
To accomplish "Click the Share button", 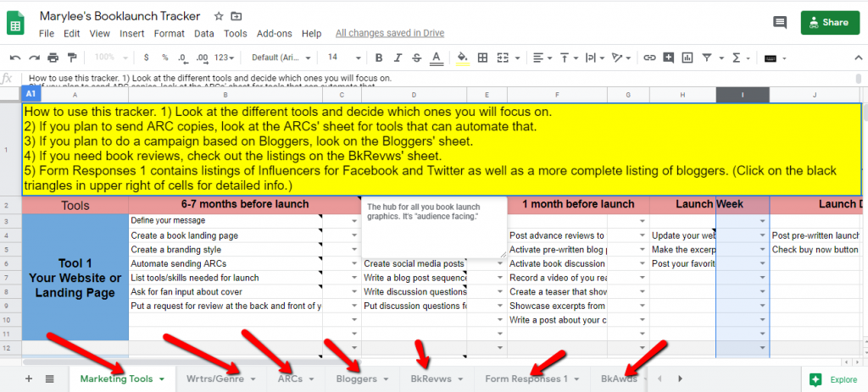I will tap(831, 23).
